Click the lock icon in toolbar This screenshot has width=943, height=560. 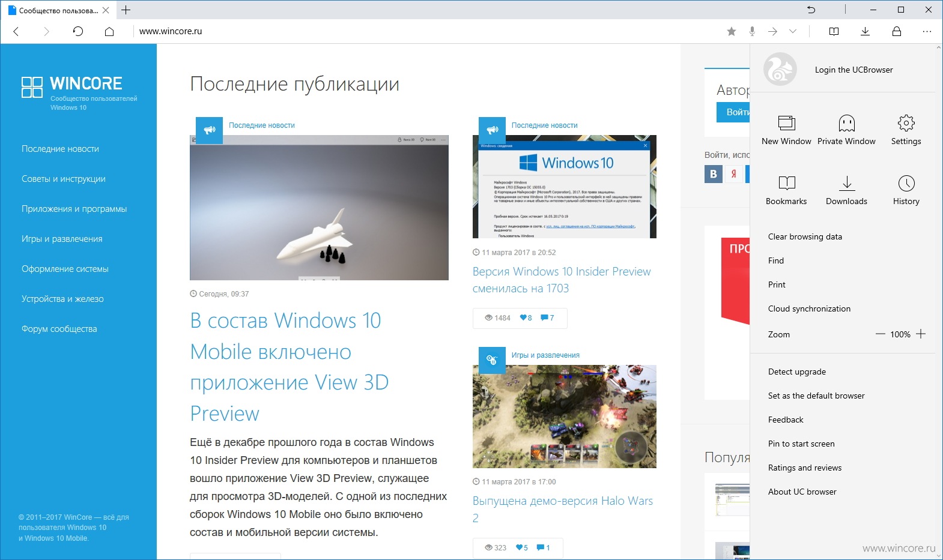[897, 31]
